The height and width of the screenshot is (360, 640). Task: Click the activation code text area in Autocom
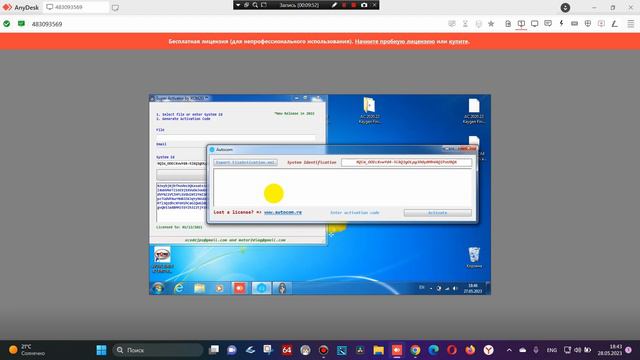tap(342, 188)
